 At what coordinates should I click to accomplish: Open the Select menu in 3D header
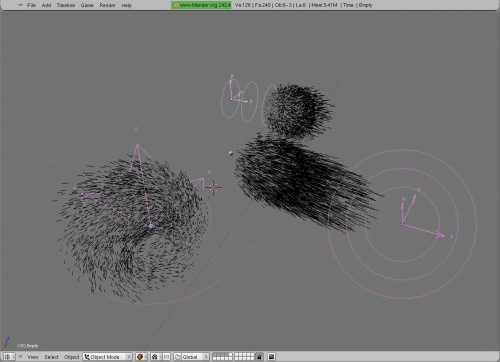coord(51,357)
